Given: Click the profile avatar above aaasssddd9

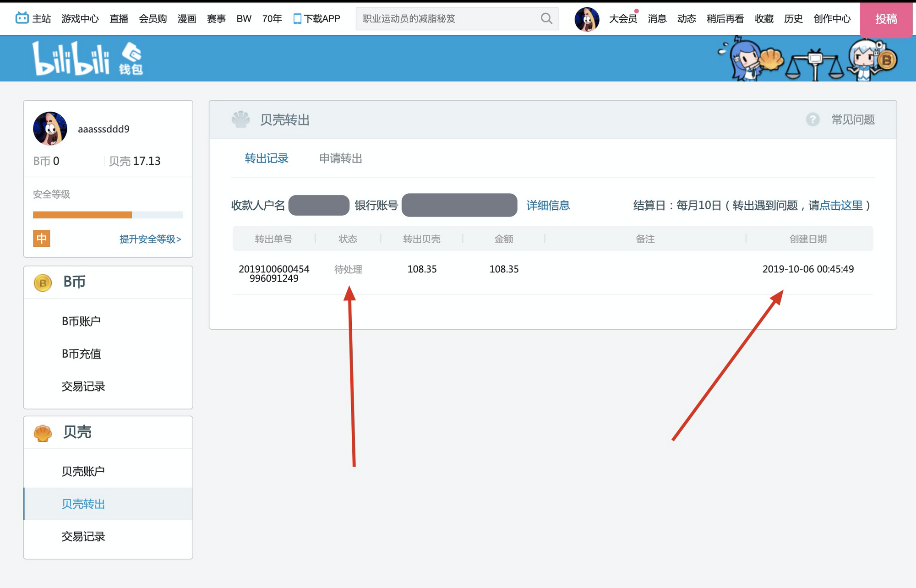Looking at the screenshot, I should pyautogui.click(x=50, y=129).
